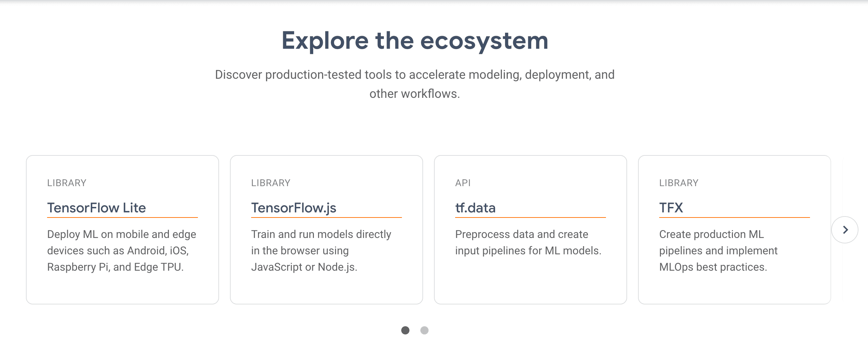Screen dimensions: 868x345
Task: Click the LIBRARY label above TFX
Action: point(679,183)
